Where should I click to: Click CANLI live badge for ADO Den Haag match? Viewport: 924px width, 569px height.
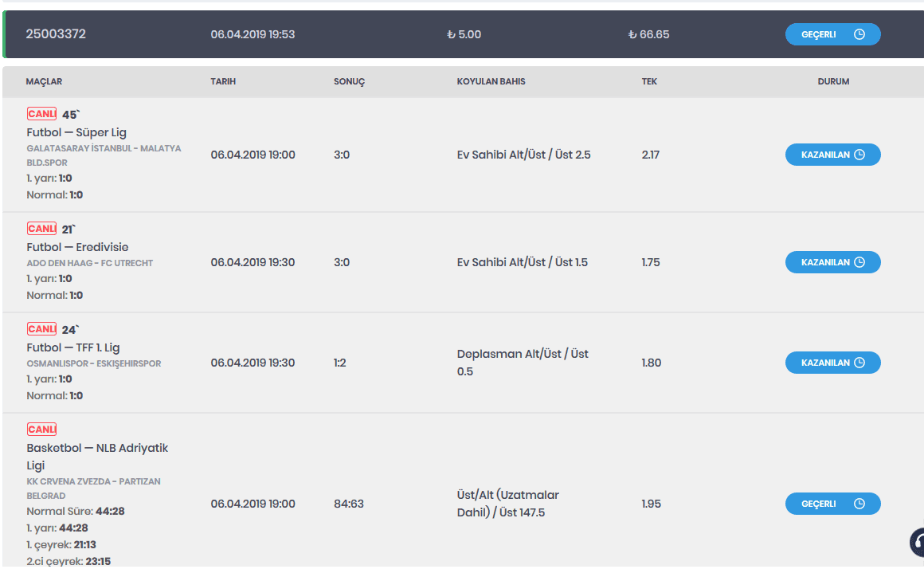coord(41,229)
